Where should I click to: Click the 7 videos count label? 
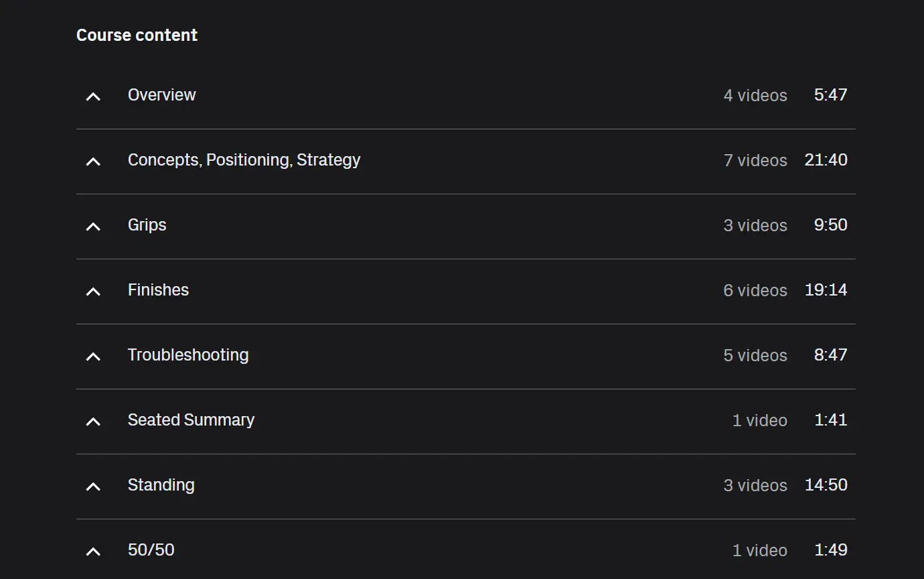(x=755, y=161)
